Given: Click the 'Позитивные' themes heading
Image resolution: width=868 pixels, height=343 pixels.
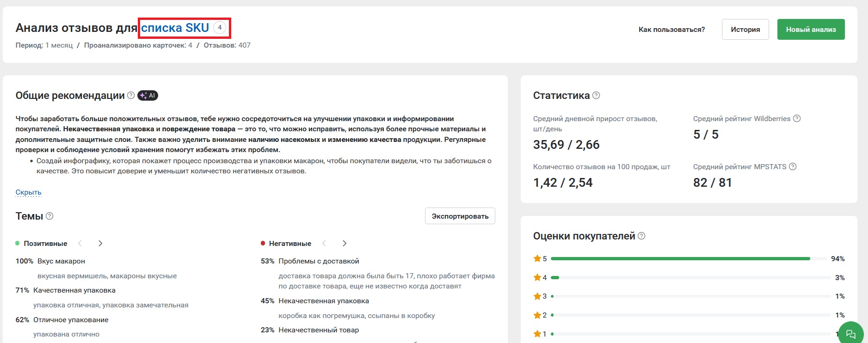Looking at the screenshot, I should pos(45,243).
